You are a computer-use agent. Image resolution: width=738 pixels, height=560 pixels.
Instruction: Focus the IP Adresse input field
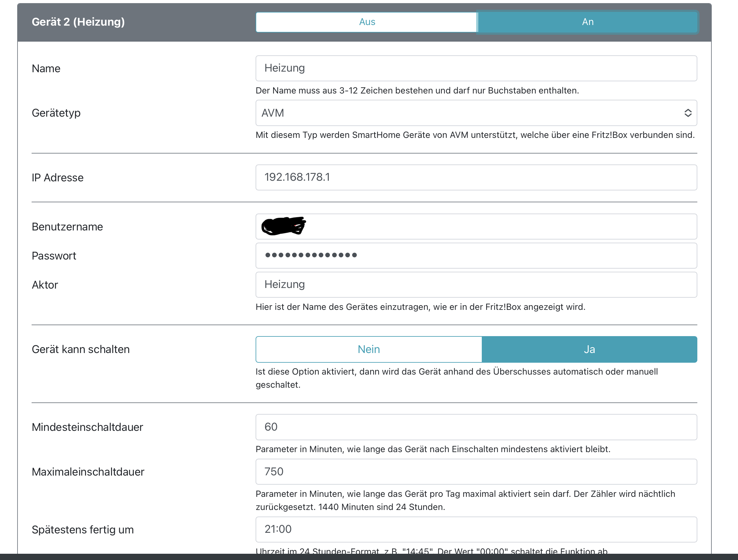click(476, 177)
